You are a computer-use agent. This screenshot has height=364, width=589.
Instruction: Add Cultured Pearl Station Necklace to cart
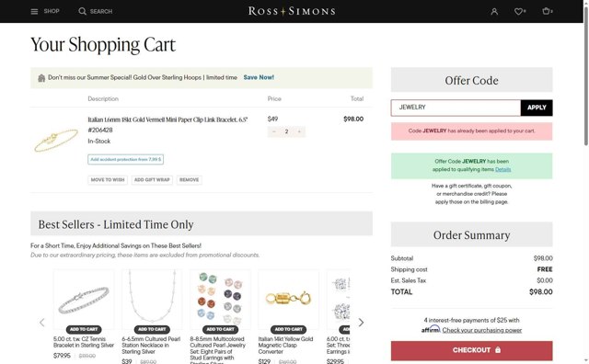click(x=152, y=329)
